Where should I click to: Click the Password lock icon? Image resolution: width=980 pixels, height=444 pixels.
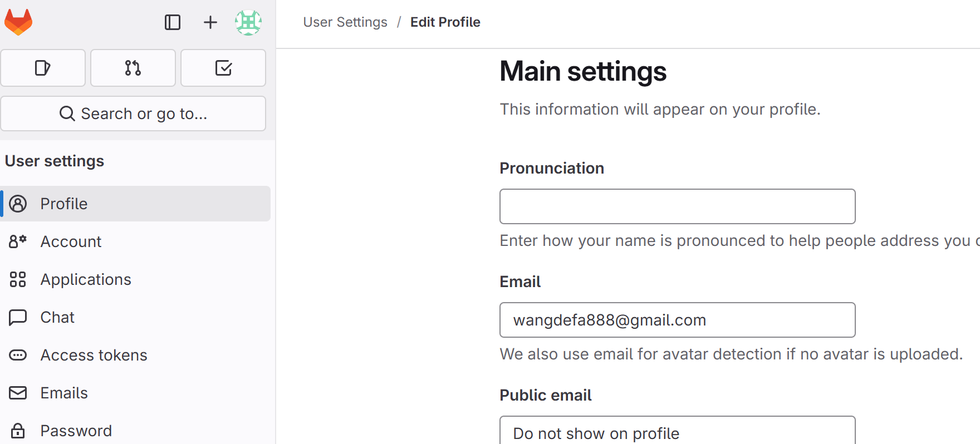18,431
